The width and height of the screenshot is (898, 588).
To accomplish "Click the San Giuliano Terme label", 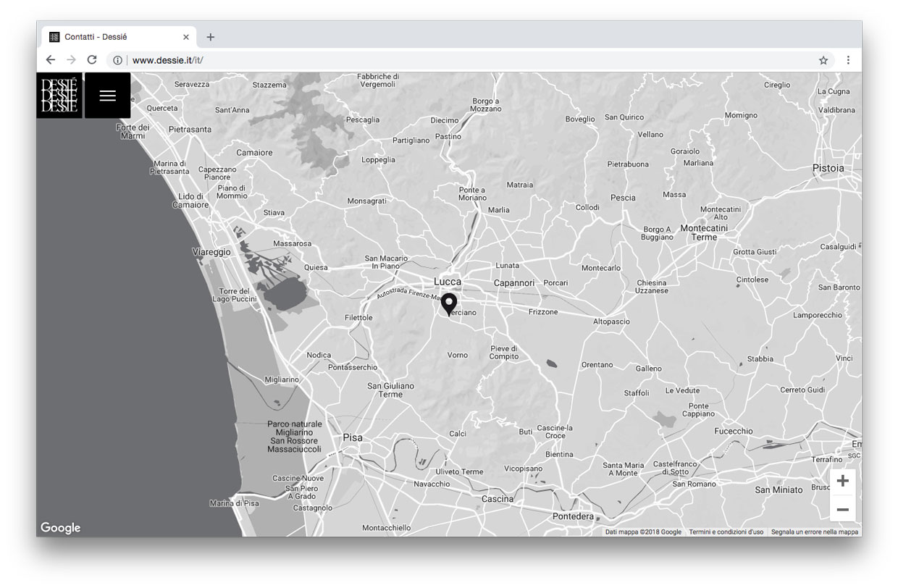I will point(390,390).
